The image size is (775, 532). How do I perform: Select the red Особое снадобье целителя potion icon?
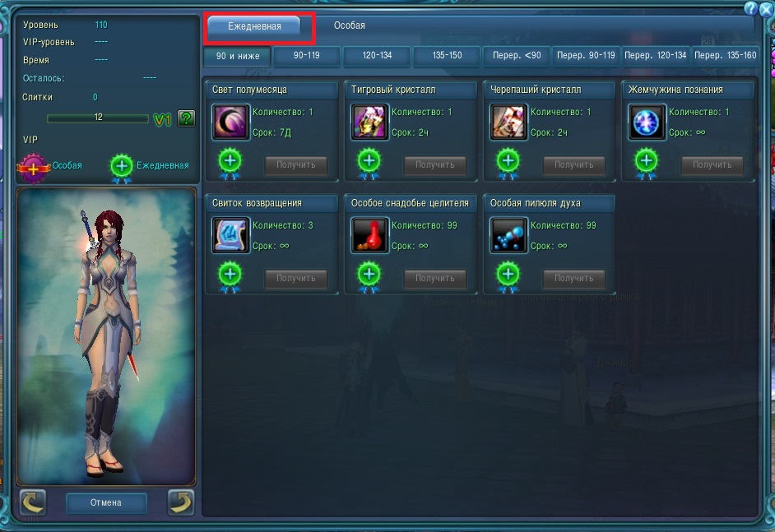coord(369,235)
